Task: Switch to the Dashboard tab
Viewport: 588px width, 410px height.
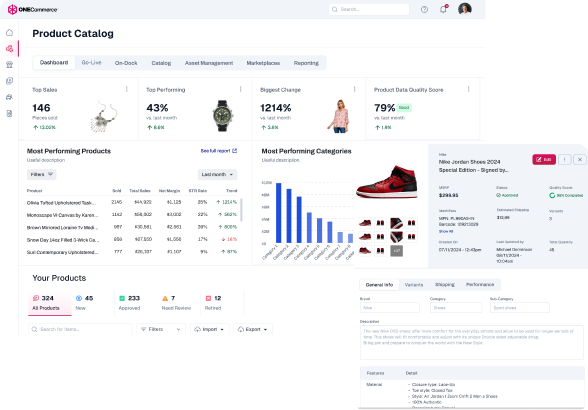Action: point(54,63)
